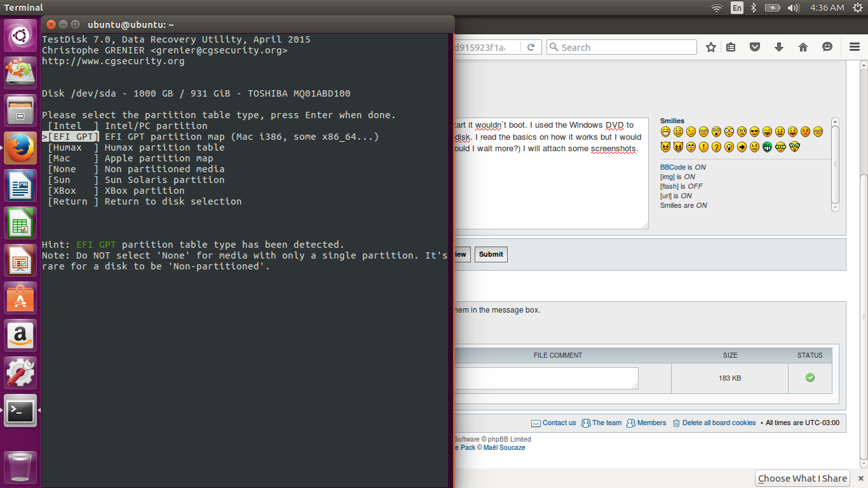Open Wi-Fi network indicator
Image resolution: width=868 pixels, height=488 pixels.
point(717,8)
